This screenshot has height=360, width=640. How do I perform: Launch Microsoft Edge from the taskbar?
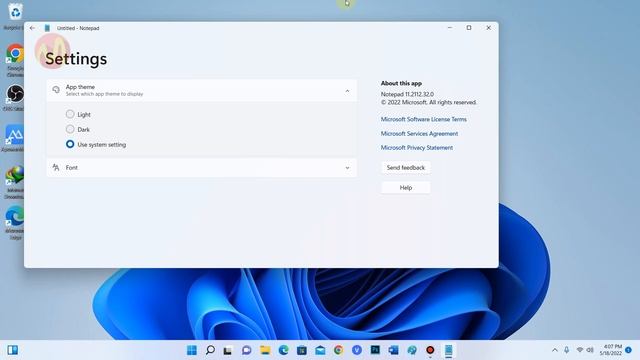pyautogui.click(x=283, y=350)
